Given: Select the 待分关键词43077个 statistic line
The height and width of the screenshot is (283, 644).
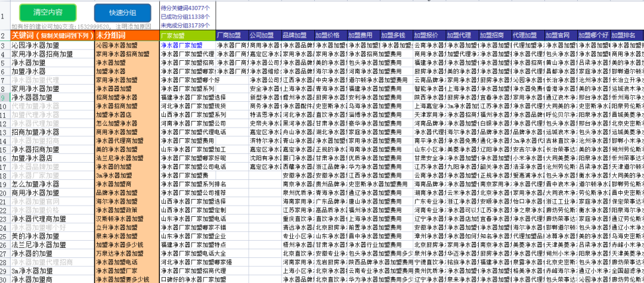Looking at the screenshot, I should coord(185,7).
